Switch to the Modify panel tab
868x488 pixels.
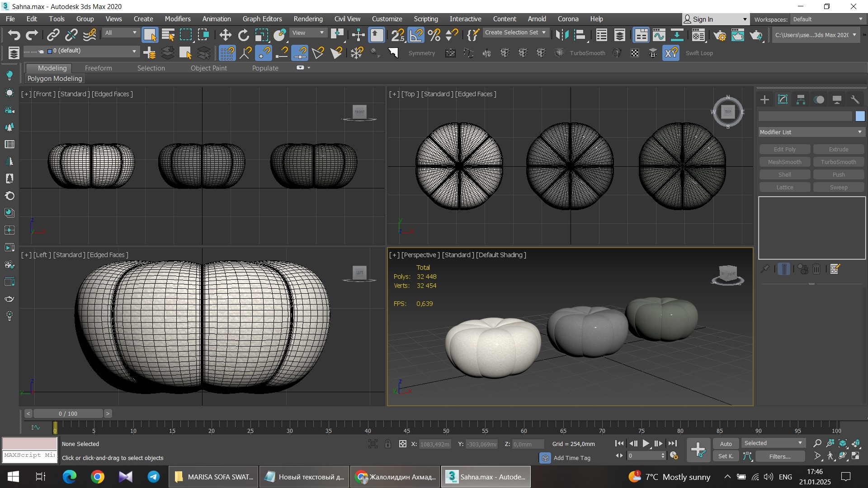point(783,99)
